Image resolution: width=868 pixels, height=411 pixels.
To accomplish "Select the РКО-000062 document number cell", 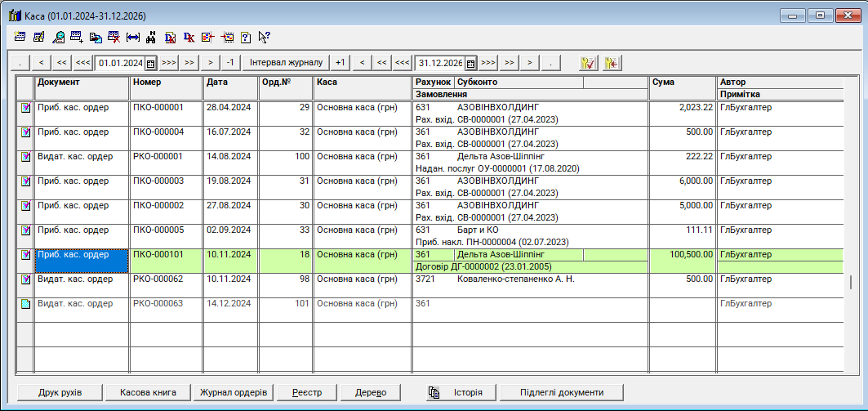I will 166,279.
